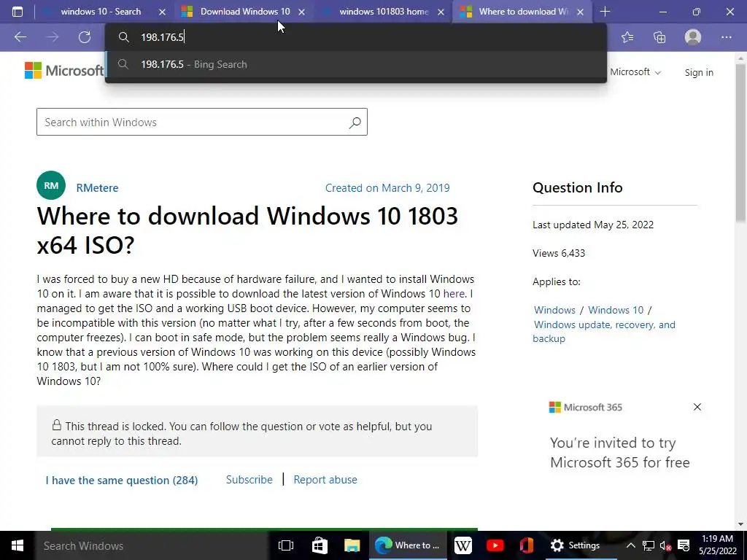This screenshot has height=560, width=747.
Task: Open a new browser tab
Action: click(605, 12)
